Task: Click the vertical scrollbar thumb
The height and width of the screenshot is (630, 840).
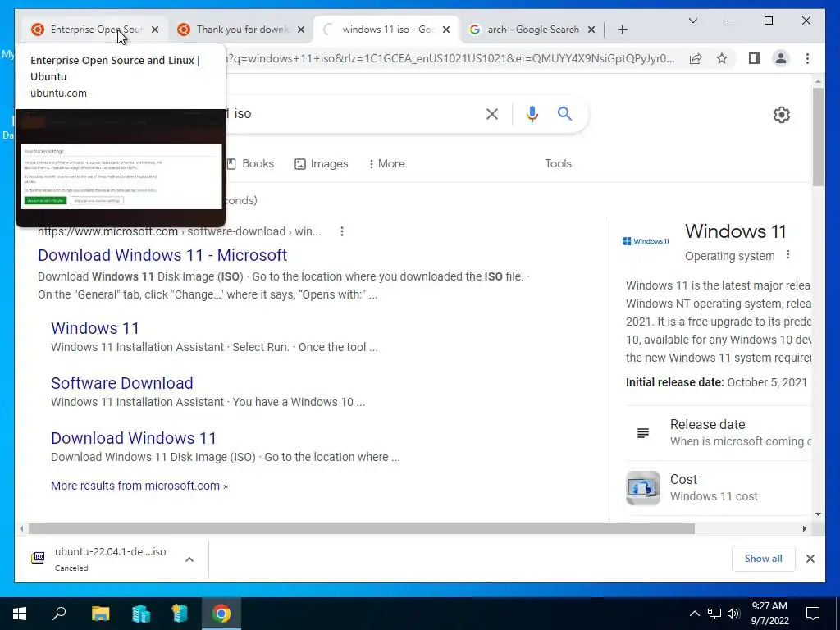Action: 818,137
